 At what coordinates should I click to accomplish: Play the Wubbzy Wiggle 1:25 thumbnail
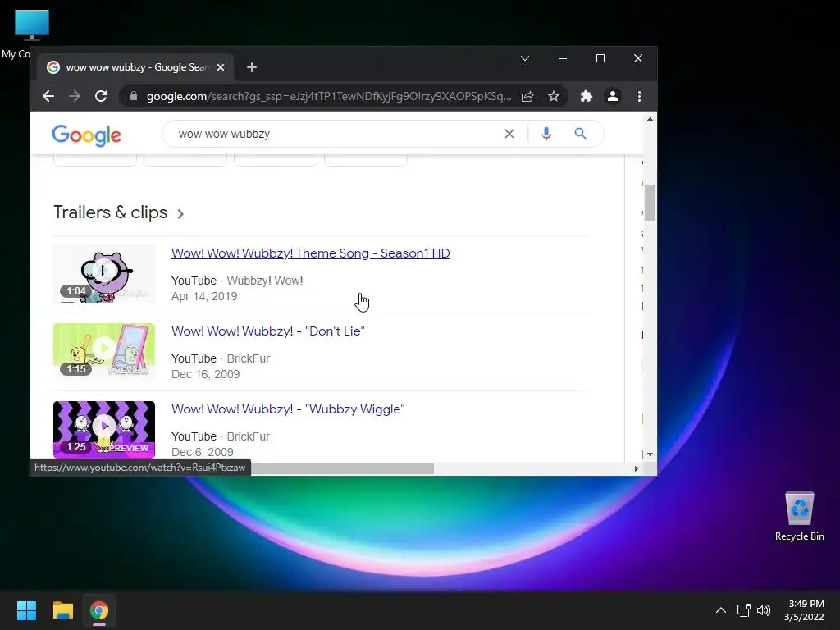pos(104,429)
